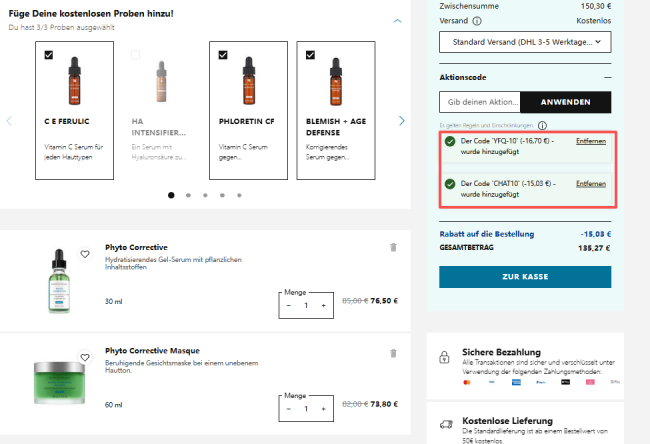Image resolution: width=650 pixels, height=444 pixels.
Task: Collapse the free samples section chevron
Action: (x=397, y=20)
